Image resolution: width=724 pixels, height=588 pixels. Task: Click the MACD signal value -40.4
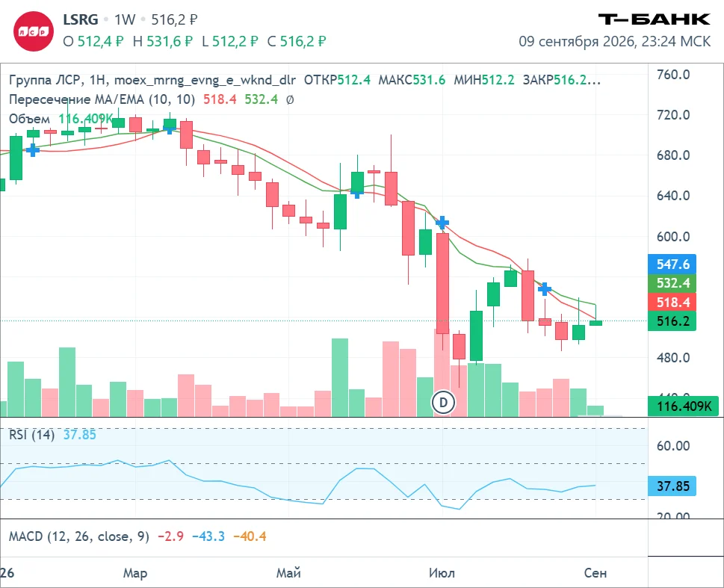point(250,536)
